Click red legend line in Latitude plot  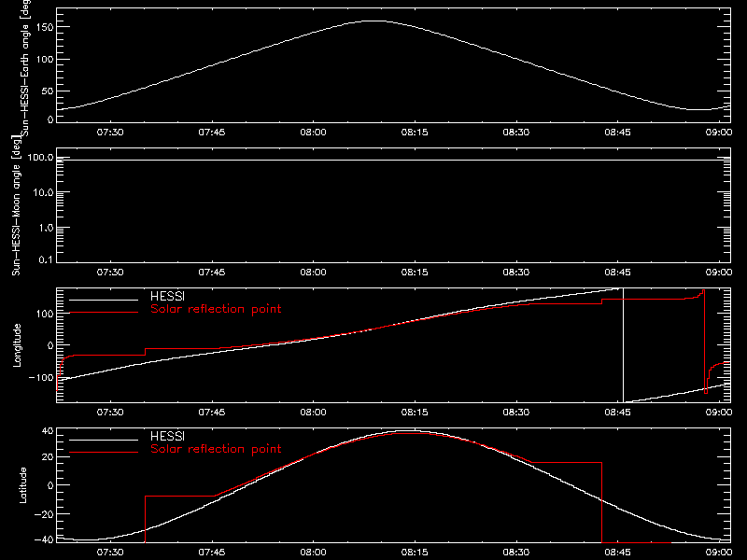tap(104, 453)
